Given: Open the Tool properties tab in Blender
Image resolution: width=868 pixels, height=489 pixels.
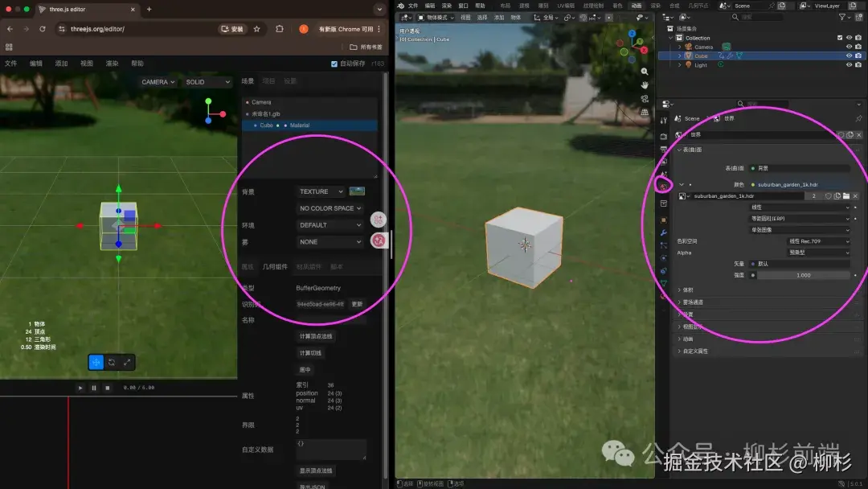Looking at the screenshot, I should pos(663,120).
